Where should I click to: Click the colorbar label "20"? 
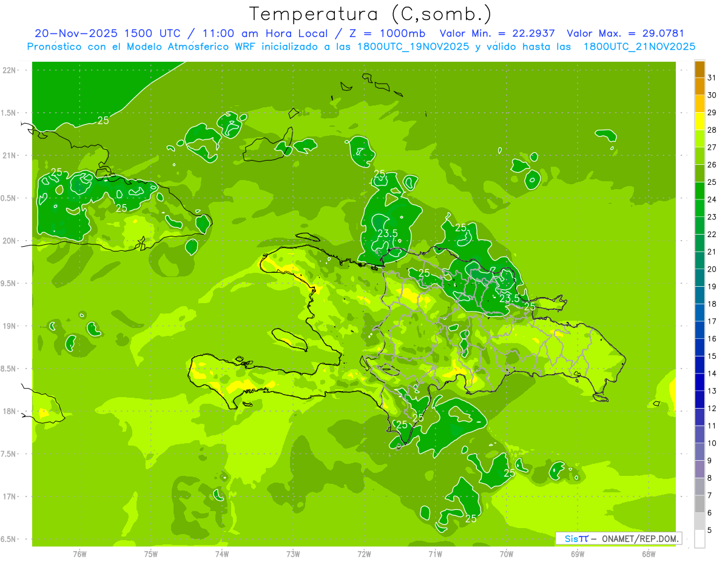[x=712, y=269]
